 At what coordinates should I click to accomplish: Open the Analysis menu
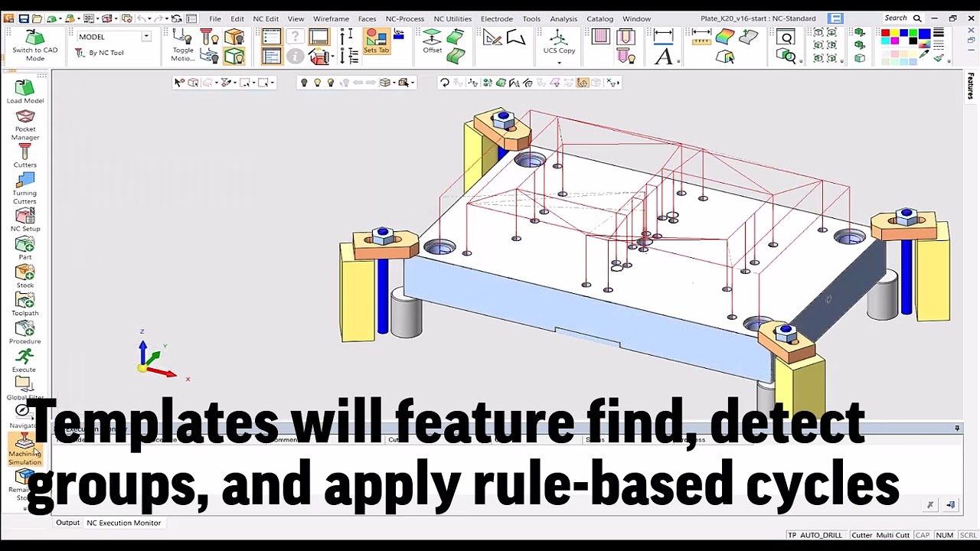tap(563, 19)
